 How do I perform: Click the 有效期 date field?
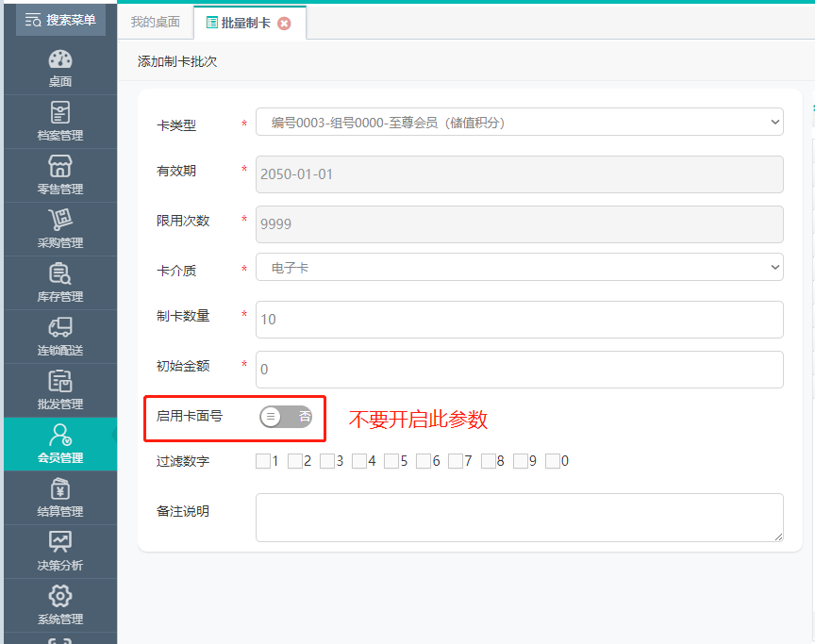pos(519,174)
